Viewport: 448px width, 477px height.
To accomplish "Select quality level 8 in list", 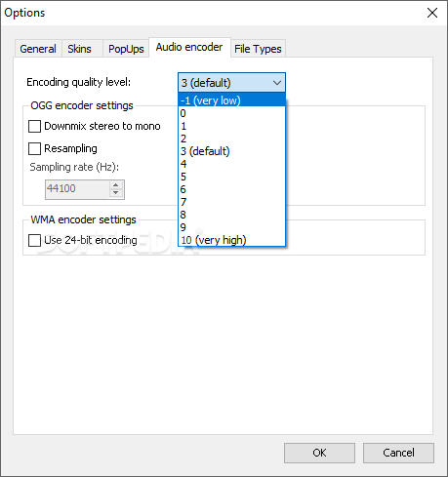I will [232, 215].
